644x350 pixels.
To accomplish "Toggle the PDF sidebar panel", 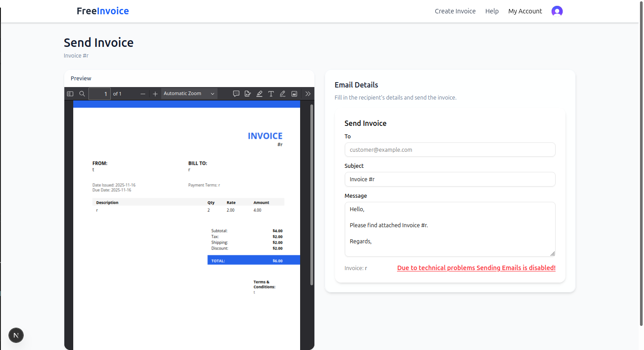I will coord(70,93).
